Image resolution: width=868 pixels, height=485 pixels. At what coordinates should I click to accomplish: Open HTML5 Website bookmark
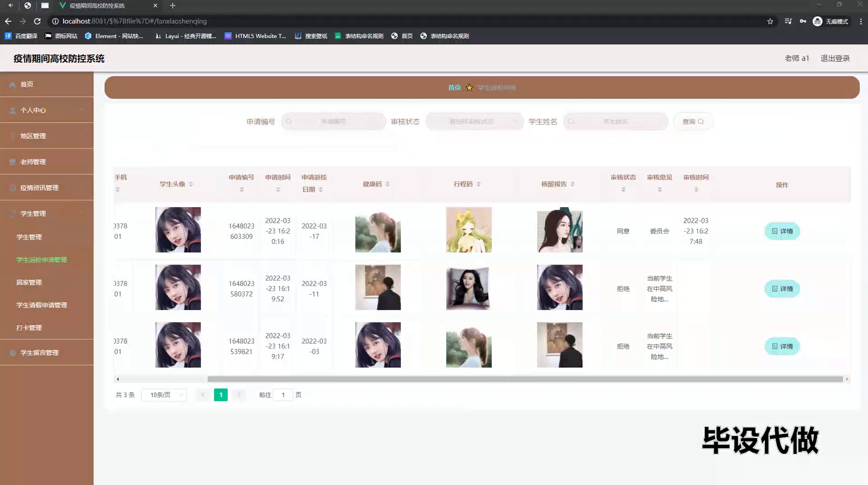point(255,36)
